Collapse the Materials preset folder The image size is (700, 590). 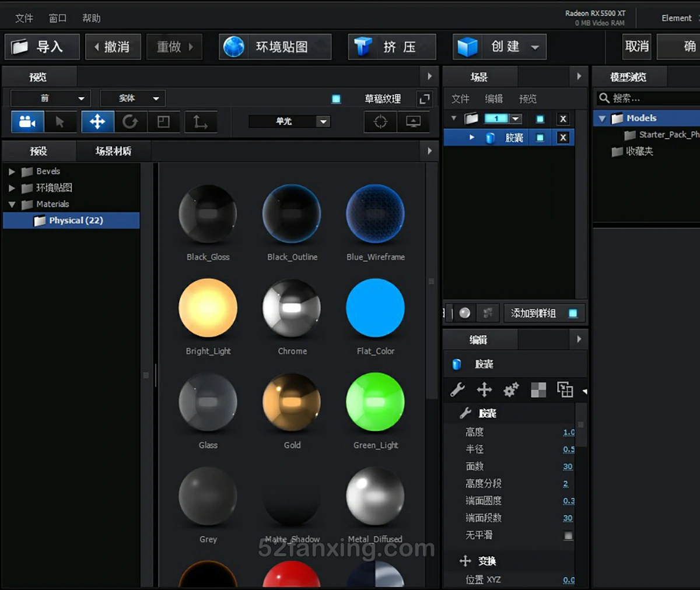point(12,205)
